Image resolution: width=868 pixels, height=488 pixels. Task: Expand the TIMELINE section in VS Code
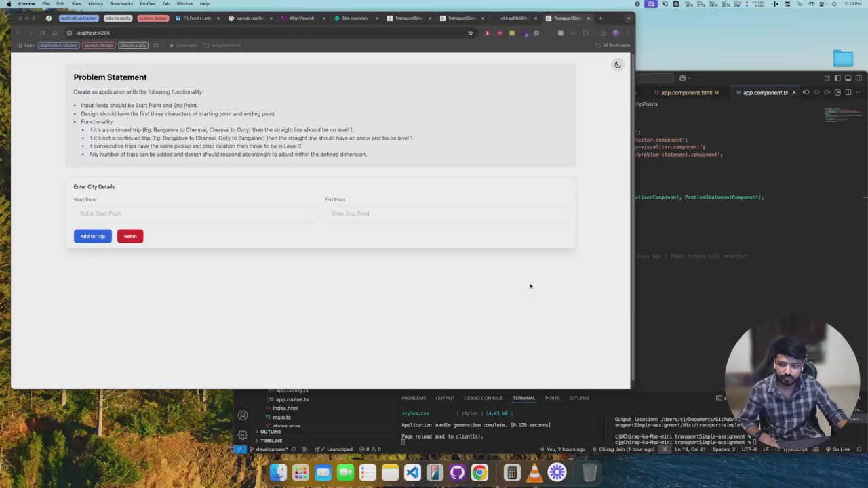point(271,441)
